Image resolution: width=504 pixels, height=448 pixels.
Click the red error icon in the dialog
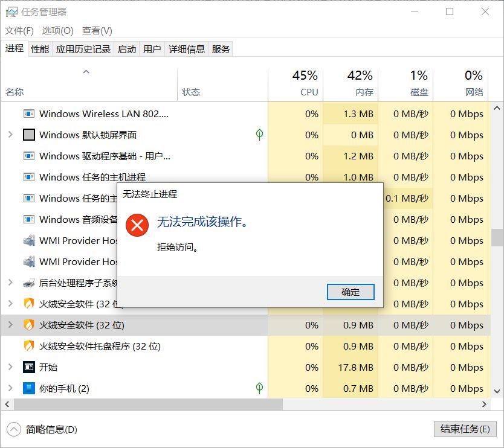click(137, 225)
